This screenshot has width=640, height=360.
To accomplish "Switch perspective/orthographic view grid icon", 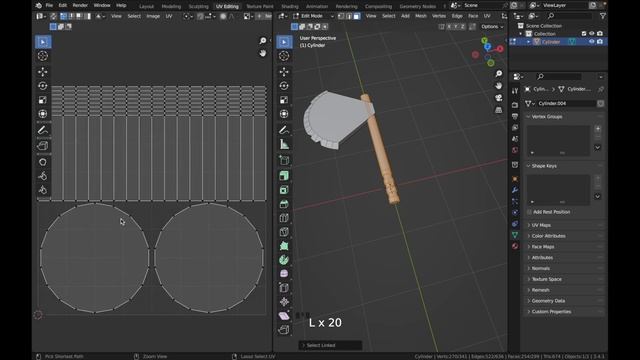I will tap(499, 110).
